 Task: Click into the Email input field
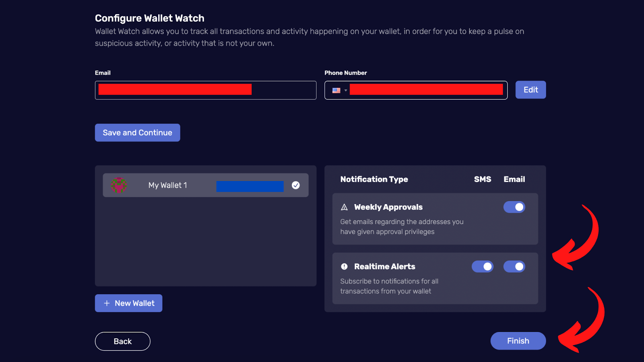coord(206,90)
